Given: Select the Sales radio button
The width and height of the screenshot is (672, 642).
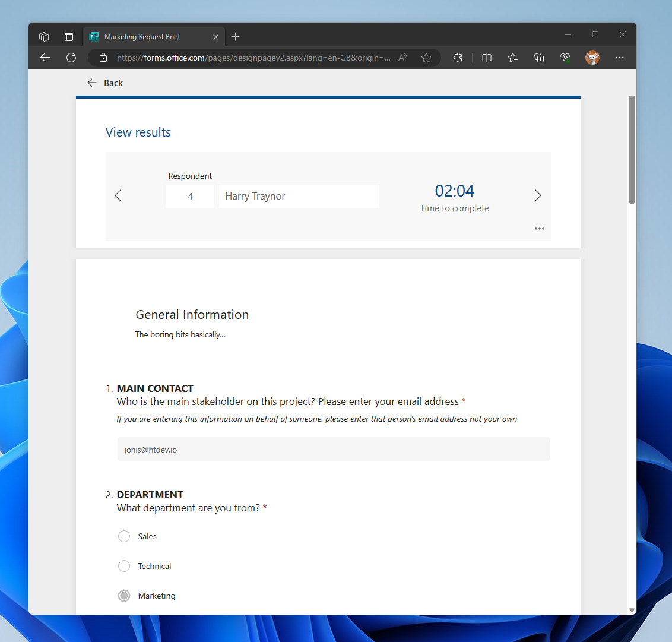Looking at the screenshot, I should 123,536.
